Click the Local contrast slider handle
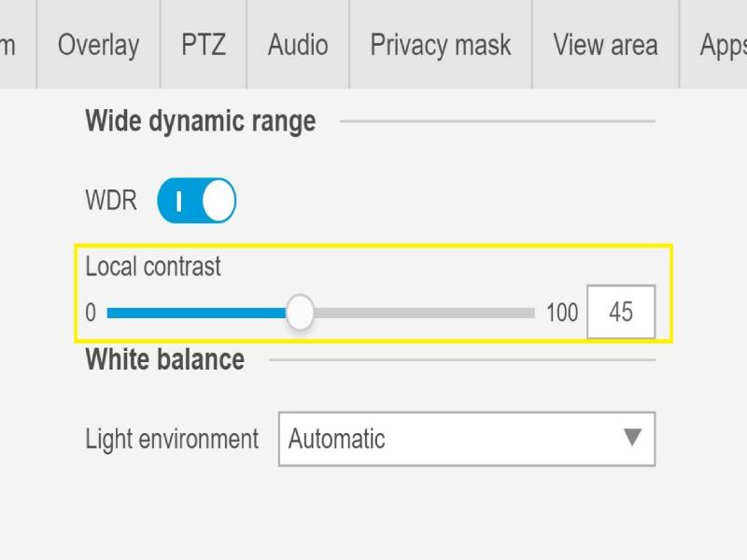This screenshot has width=747, height=560. coord(300,313)
